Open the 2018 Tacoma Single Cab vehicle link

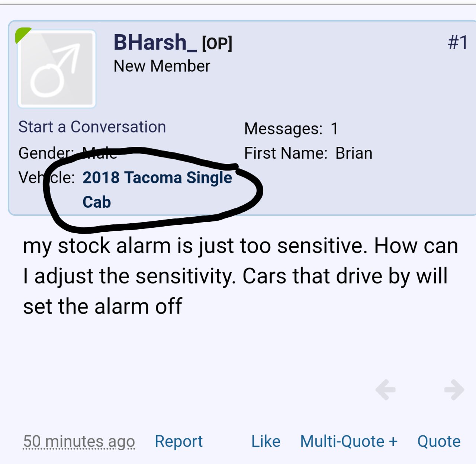(x=157, y=190)
